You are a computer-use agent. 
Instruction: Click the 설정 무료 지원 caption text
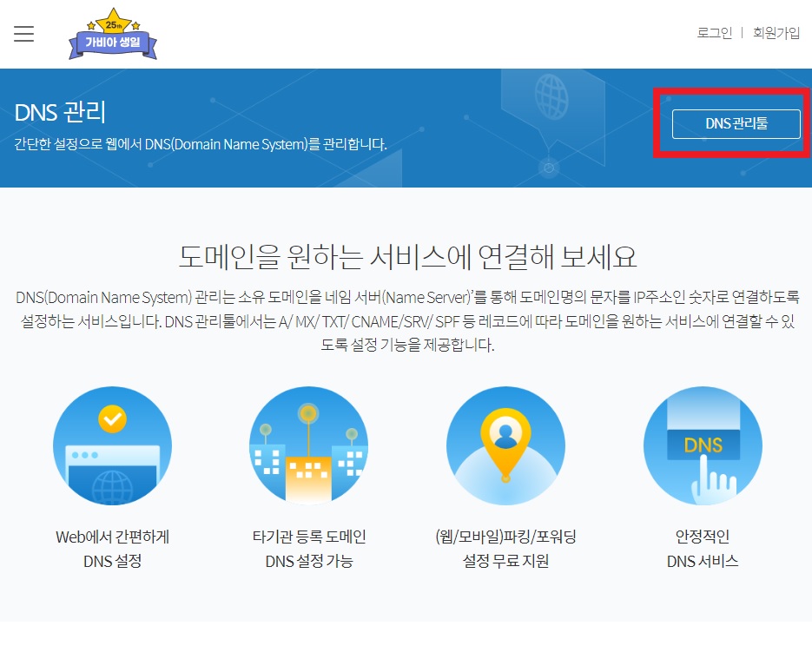click(x=505, y=560)
